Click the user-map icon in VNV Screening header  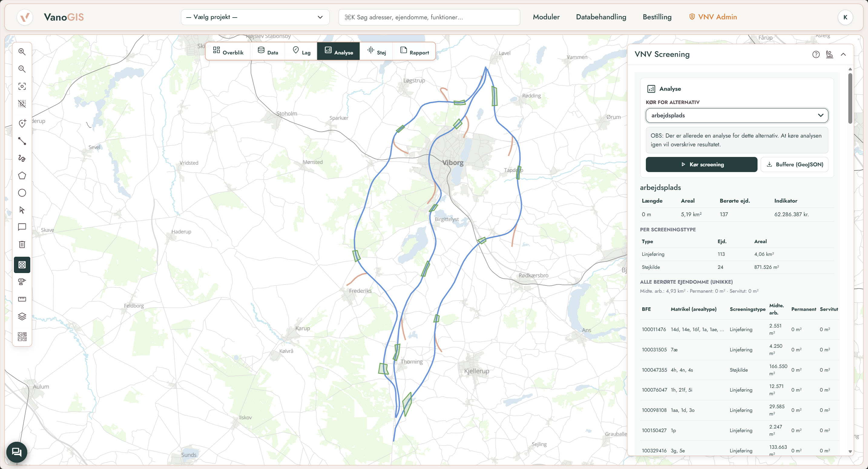coord(830,54)
